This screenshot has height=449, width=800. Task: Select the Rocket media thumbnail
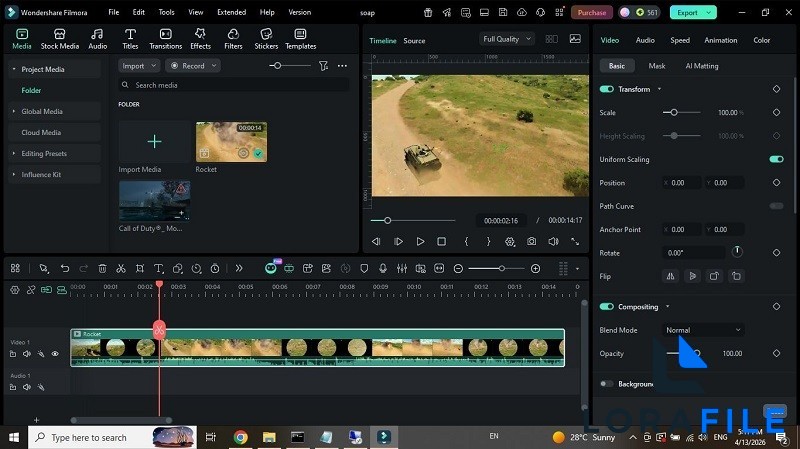tap(231, 142)
